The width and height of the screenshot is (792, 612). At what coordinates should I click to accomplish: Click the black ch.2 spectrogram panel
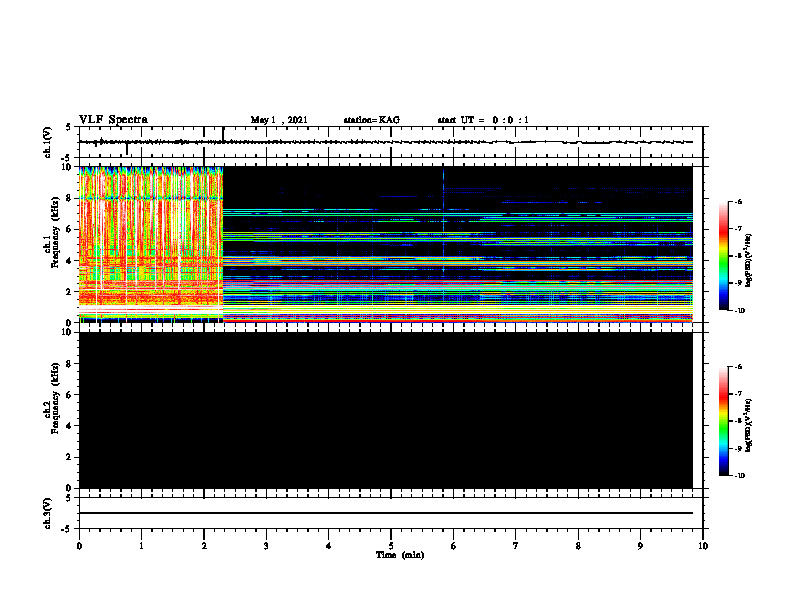click(386, 410)
